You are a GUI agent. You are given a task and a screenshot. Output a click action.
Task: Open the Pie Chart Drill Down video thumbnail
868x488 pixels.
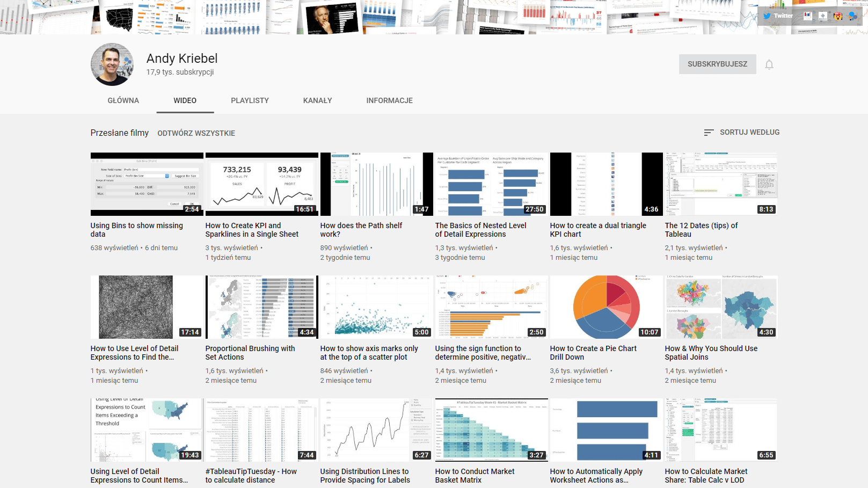pos(606,307)
